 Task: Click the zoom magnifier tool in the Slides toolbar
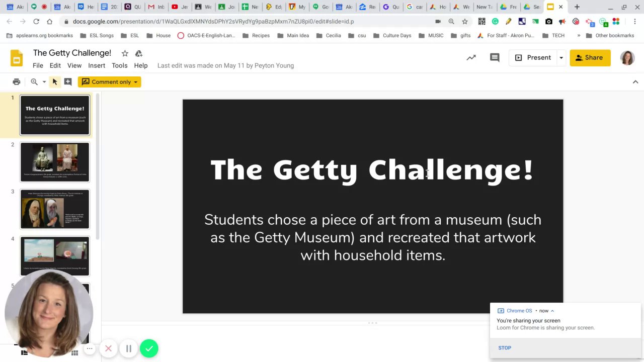coord(34,82)
